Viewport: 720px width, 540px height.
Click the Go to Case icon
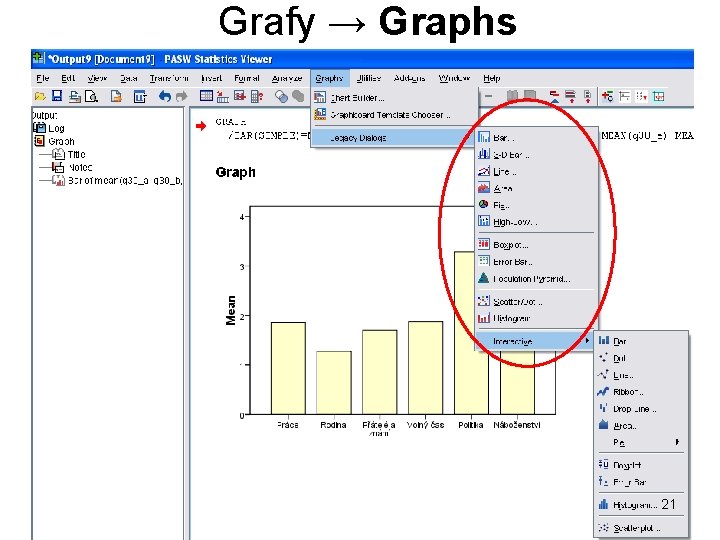(223, 96)
